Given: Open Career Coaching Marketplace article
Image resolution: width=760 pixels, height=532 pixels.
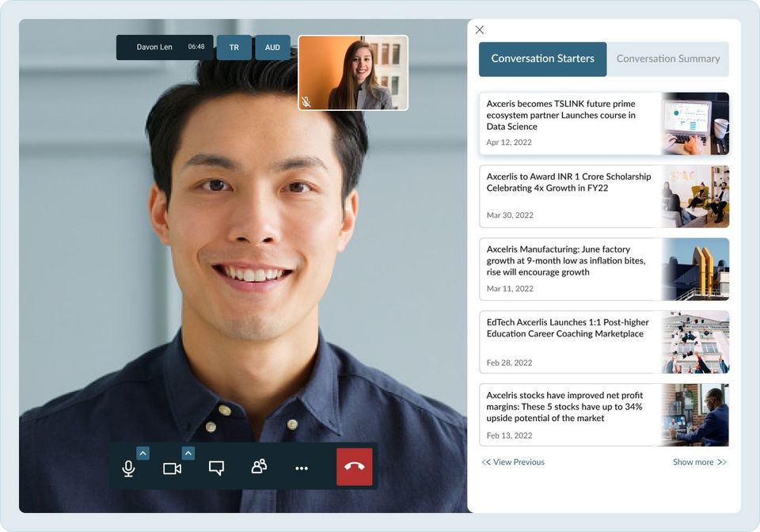Looking at the screenshot, I should coord(604,342).
